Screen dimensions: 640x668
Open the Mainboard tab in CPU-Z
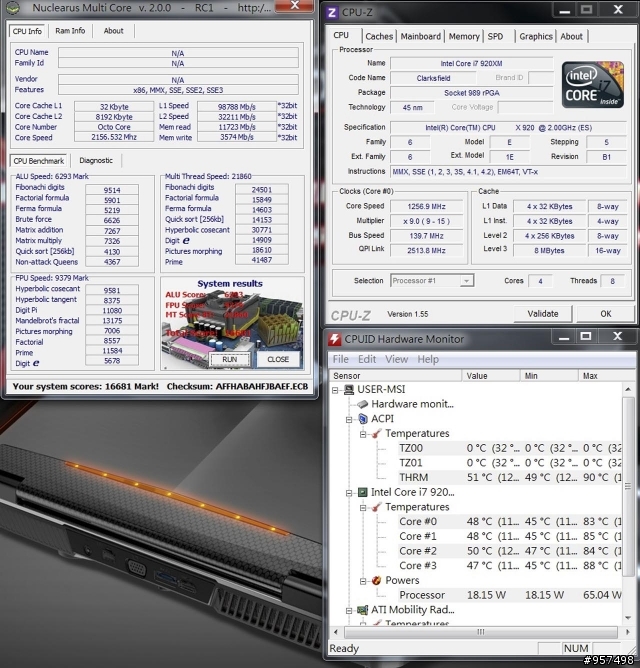click(421, 37)
